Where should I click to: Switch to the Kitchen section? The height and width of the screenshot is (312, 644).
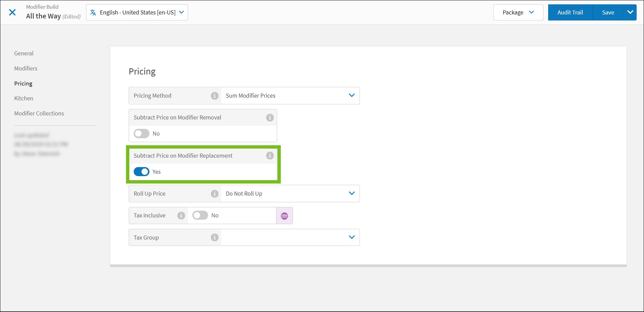24,98
